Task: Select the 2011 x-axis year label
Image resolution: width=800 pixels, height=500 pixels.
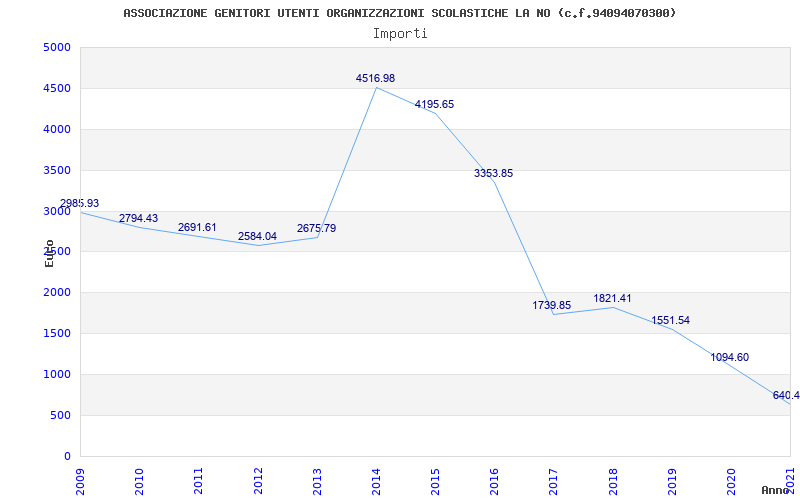Action: [198, 482]
